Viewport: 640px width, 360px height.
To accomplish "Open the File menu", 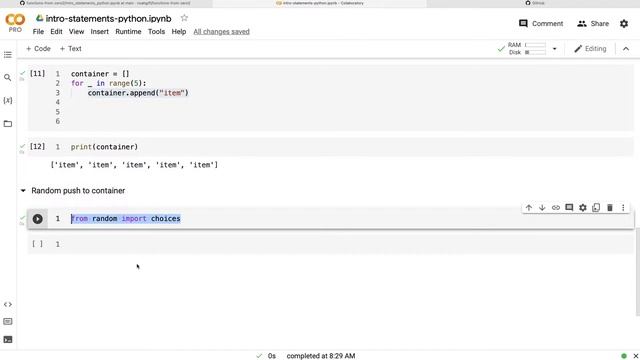I will 38,31.
